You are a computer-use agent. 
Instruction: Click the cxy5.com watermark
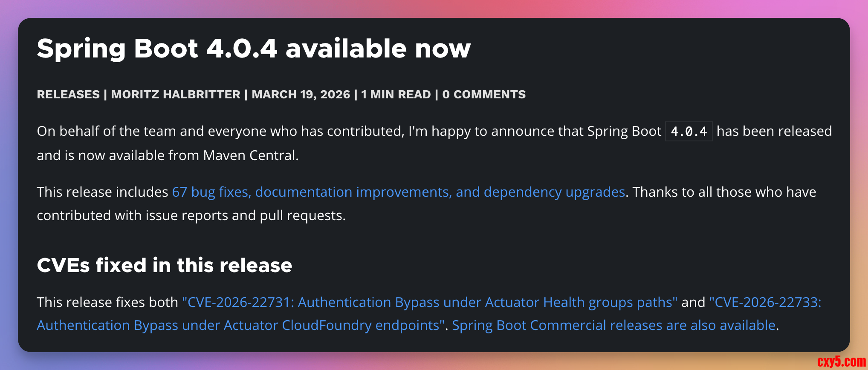[x=841, y=361]
